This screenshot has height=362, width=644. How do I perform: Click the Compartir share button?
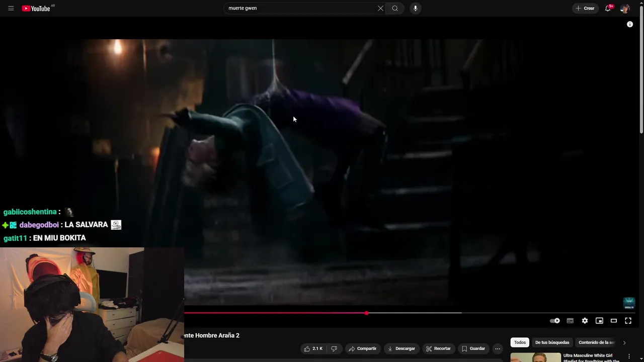point(363,348)
